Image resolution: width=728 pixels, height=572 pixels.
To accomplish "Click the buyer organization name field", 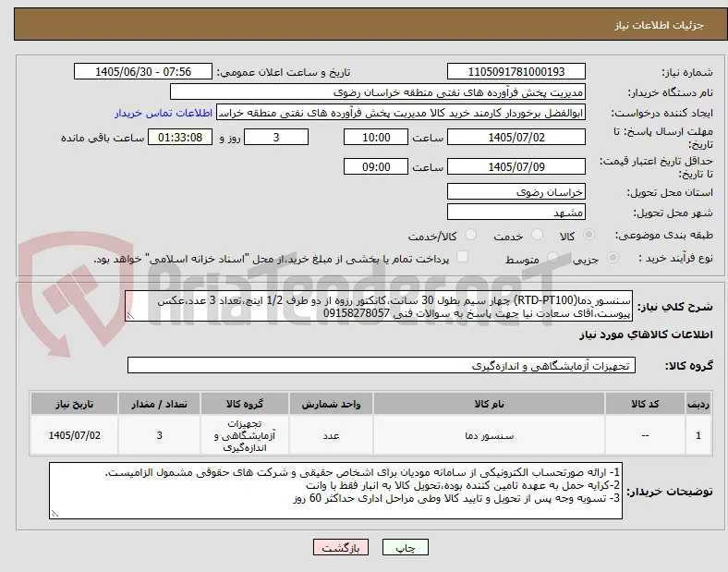I will [x=378, y=91].
